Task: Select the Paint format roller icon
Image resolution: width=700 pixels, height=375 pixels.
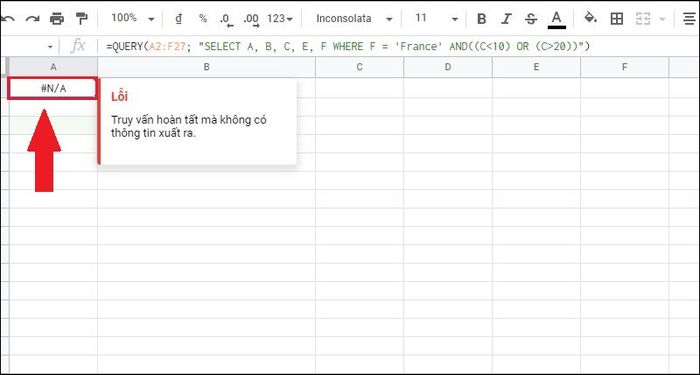Action: coord(81,19)
